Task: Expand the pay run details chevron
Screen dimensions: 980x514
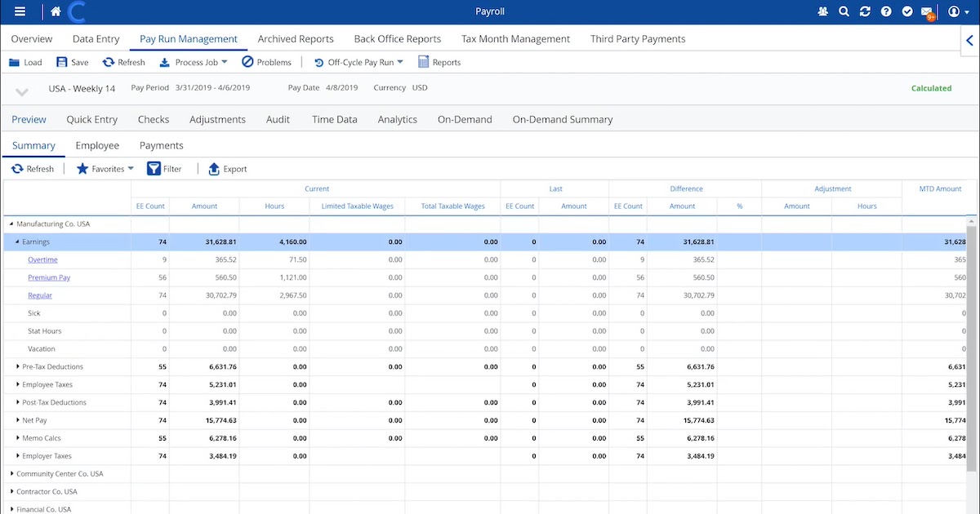Action: click(x=22, y=91)
